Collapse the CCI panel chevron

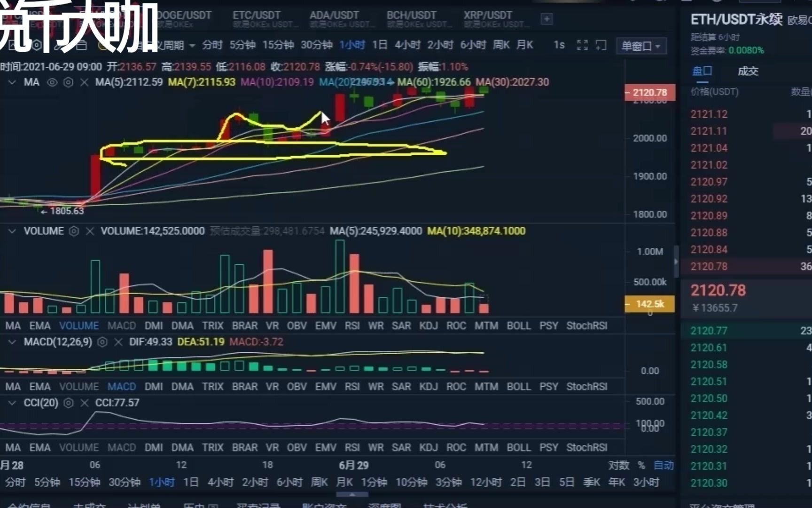(12, 403)
